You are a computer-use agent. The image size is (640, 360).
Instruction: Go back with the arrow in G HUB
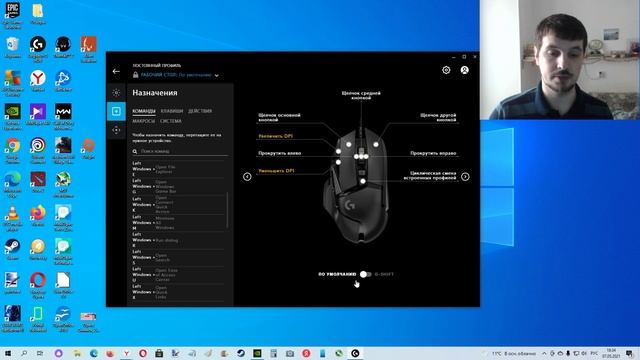click(116, 71)
